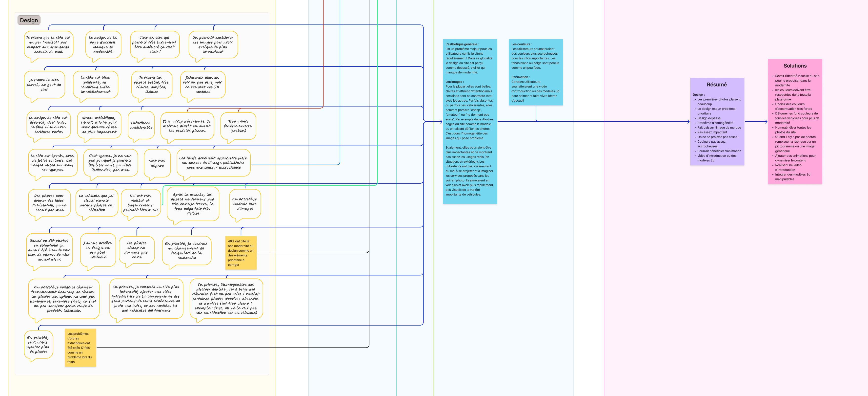Screen dimensions: 868x396
Task: Click the "En priorité je voudrais plus d'images" bubble
Action: [245, 204]
